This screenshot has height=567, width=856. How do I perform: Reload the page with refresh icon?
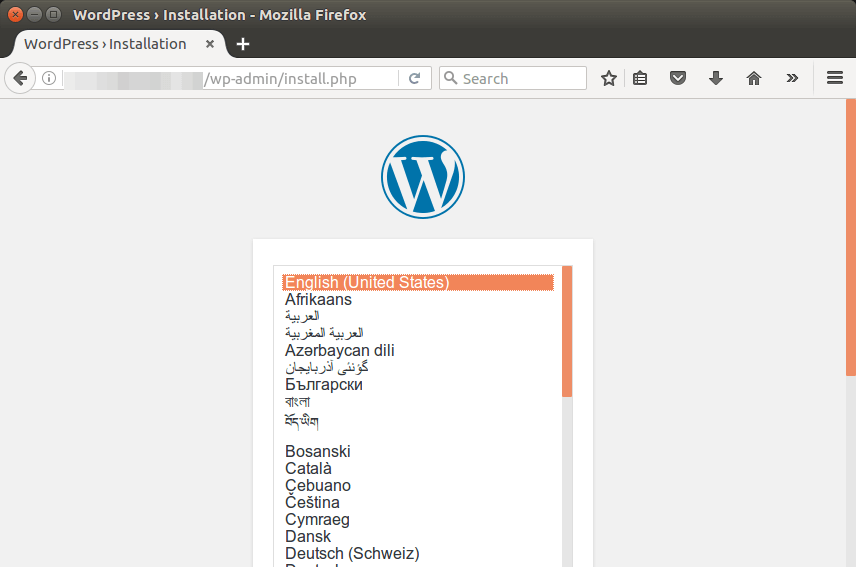[x=414, y=78]
